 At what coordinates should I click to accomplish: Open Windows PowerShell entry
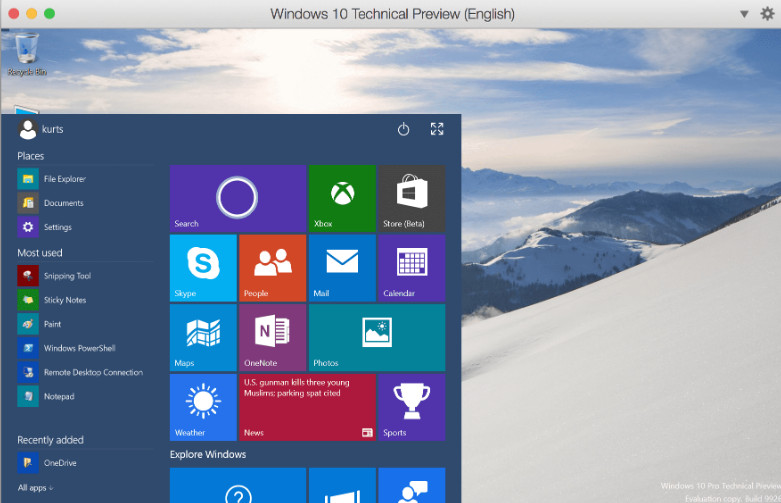click(x=85, y=348)
